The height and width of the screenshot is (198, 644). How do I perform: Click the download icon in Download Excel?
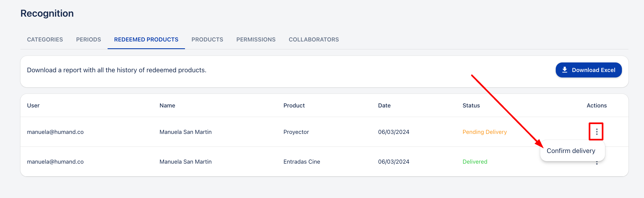point(565,70)
